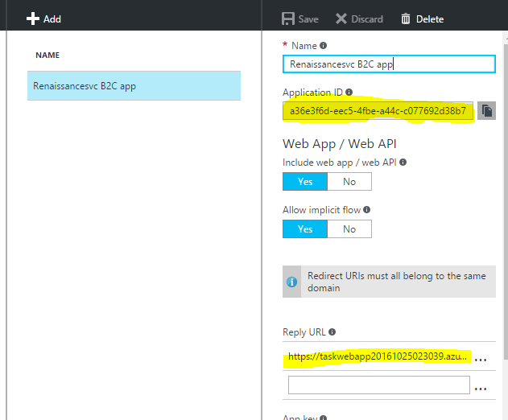The width and height of the screenshot is (508, 420).
Task: Select the highlighted taskwebapp Reply URL entry
Action: click(x=377, y=356)
